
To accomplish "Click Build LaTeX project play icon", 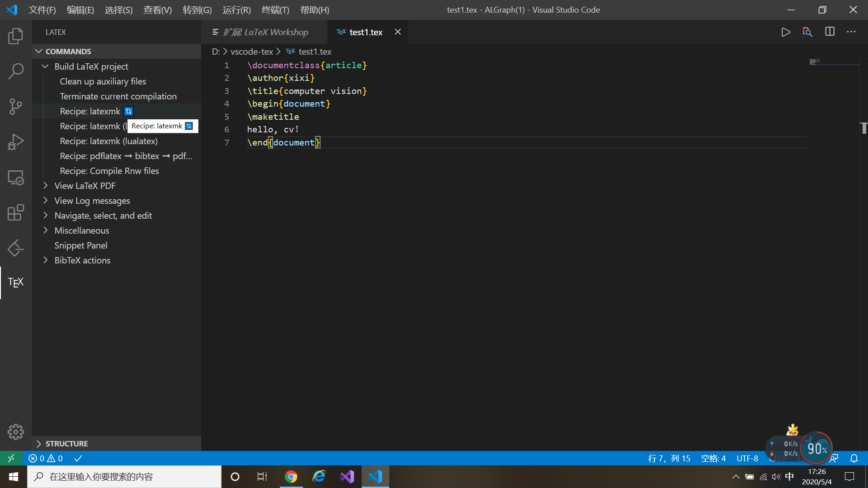I will click(786, 32).
